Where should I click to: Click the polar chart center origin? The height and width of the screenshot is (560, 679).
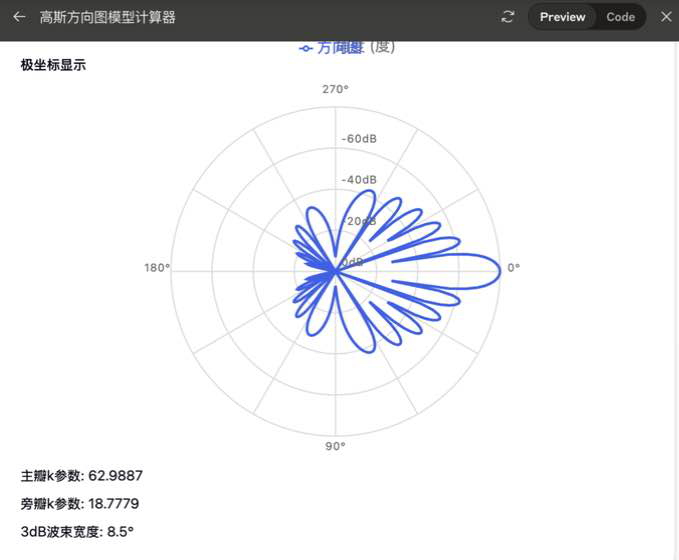(336, 268)
